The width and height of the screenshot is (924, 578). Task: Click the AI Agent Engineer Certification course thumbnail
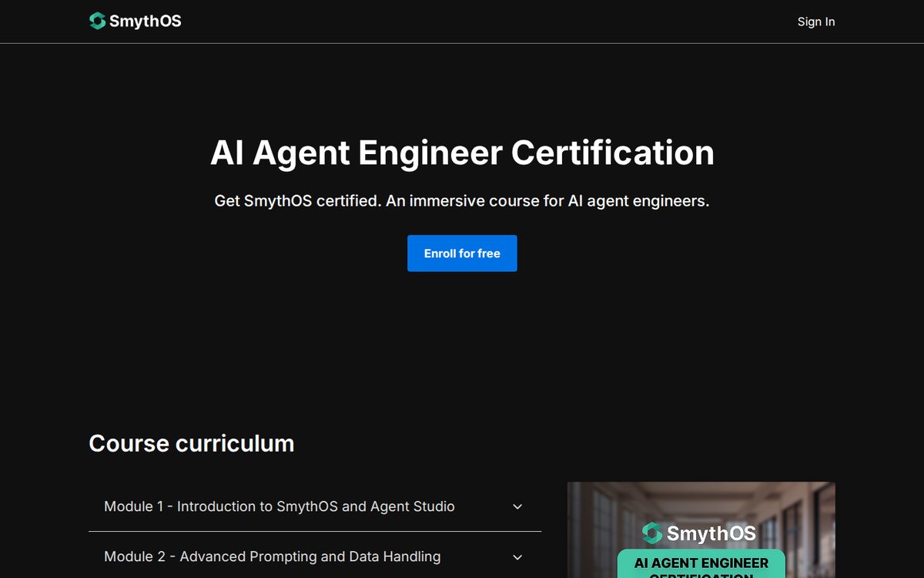(701, 530)
